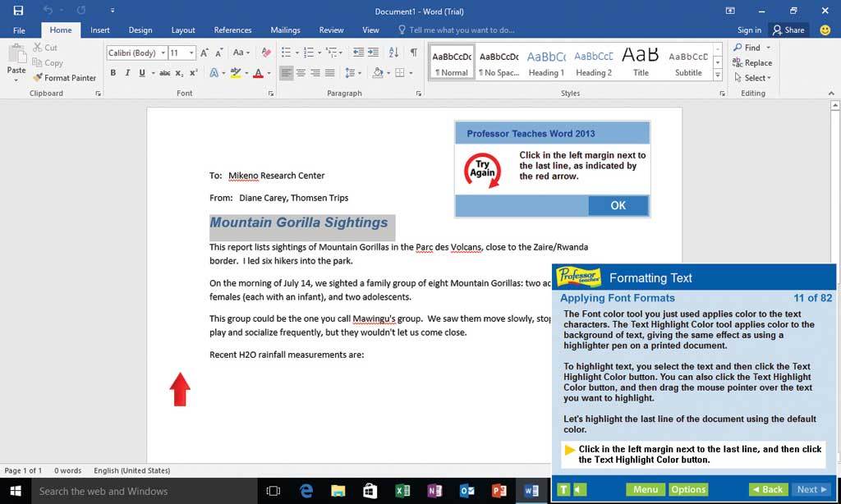Open the font size dropdown
The image size is (841, 504).
tap(191, 53)
